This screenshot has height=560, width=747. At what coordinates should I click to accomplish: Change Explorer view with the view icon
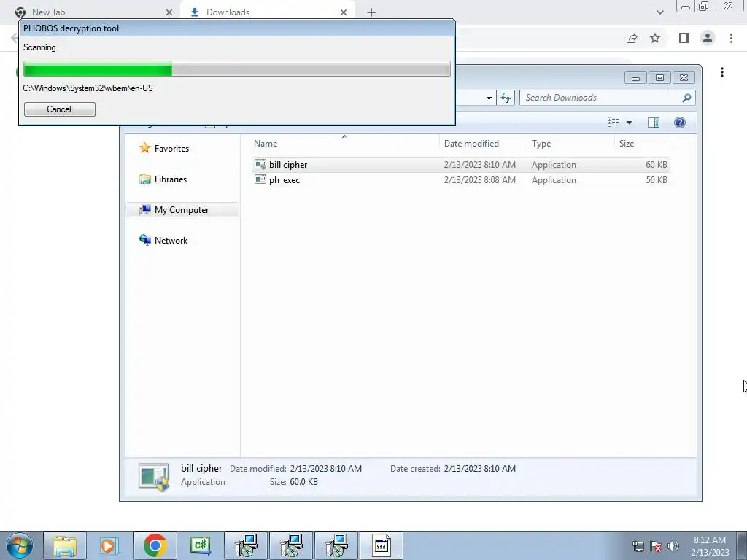(613, 122)
